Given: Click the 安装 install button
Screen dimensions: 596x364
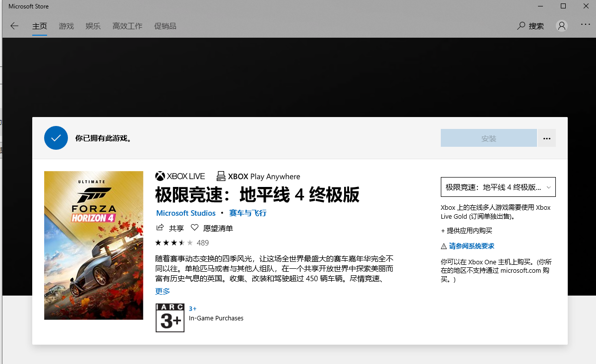Looking at the screenshot, I should coord(489,138).
